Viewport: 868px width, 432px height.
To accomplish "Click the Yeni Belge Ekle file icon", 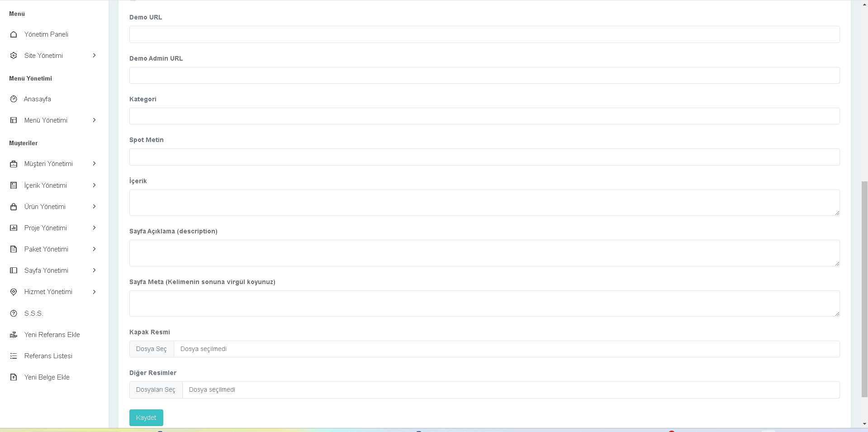I will click(x=14, y=377).
